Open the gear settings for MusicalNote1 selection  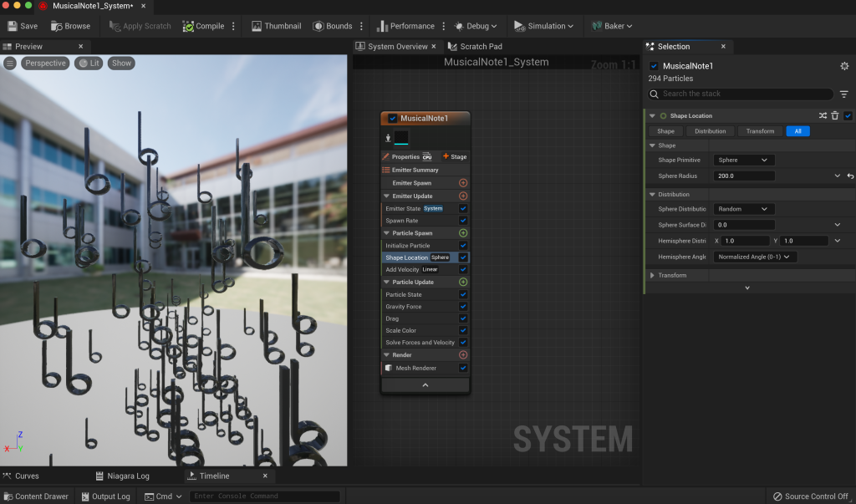[x=843, y=66]
